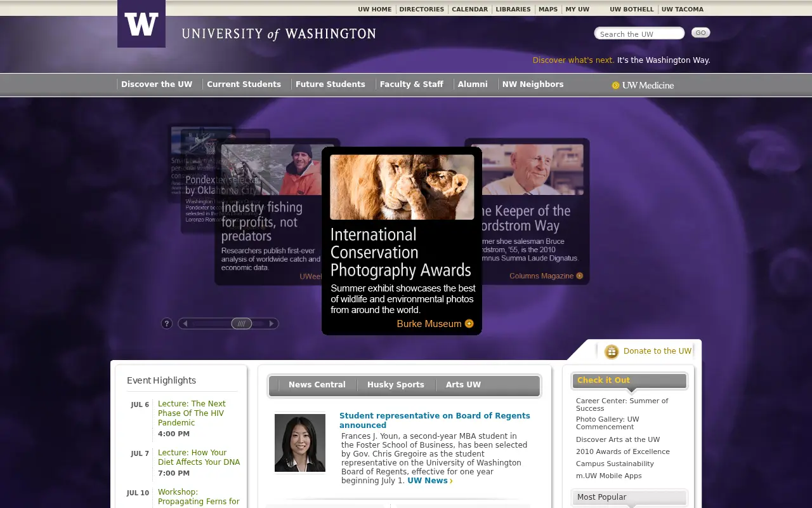Click the Donate to the UW gift icon
The image size is (812, 508).
pyautogui.click(x=612, y=352)
